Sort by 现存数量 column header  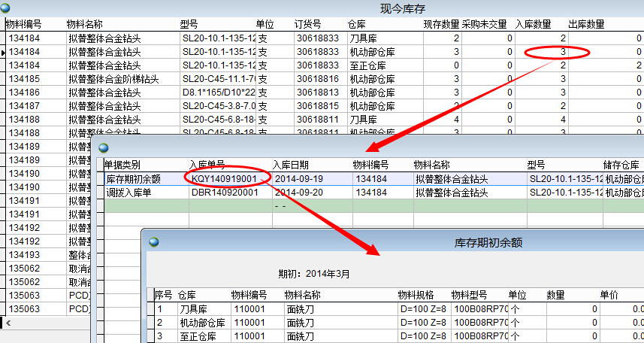(x=441, y=24)
